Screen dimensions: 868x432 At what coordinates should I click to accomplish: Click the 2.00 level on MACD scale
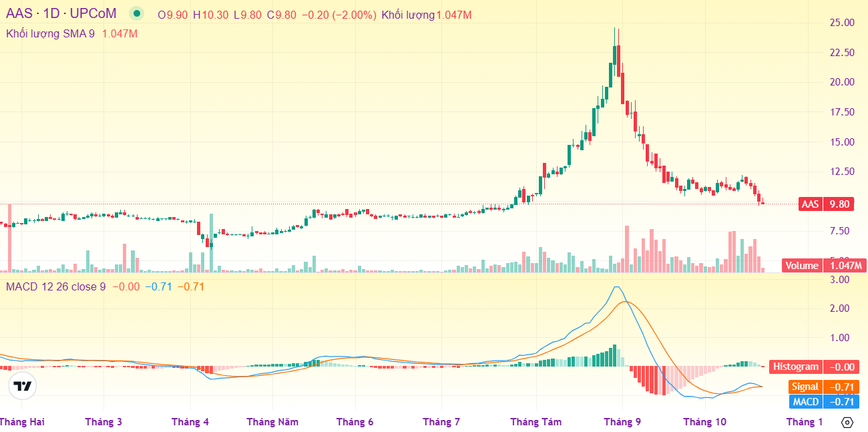[x=841, y=308]
